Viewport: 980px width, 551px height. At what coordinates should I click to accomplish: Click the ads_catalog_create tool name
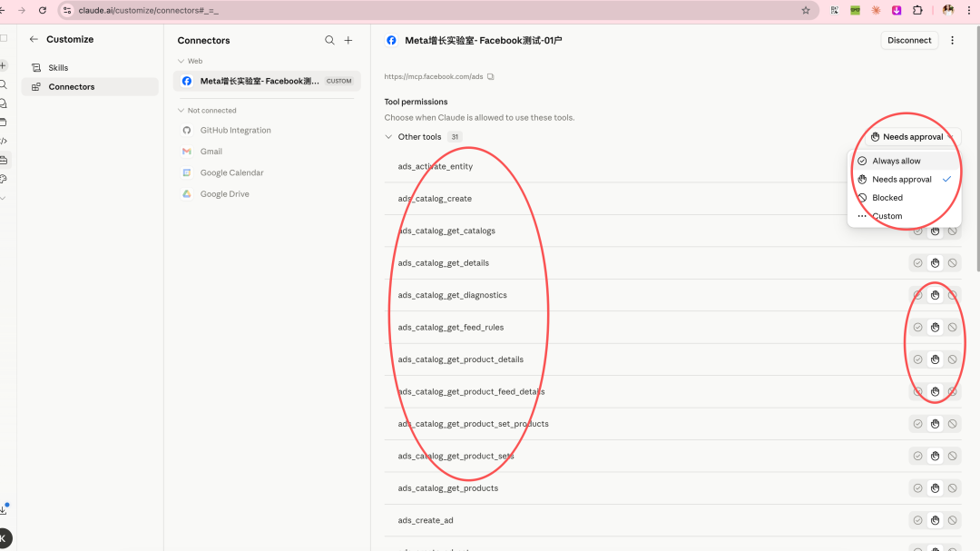435,199
